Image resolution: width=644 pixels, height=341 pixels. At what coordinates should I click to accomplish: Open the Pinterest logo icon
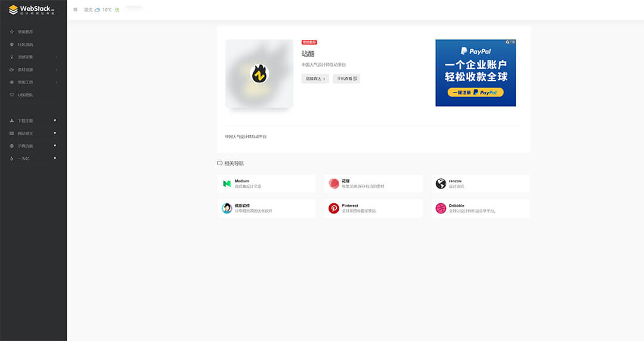[334, 208]
